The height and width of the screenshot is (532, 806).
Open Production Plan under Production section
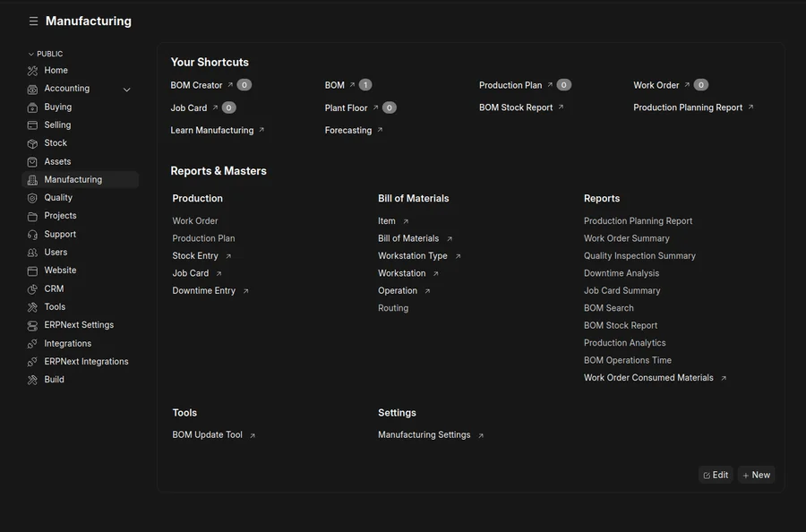(203, 238)
